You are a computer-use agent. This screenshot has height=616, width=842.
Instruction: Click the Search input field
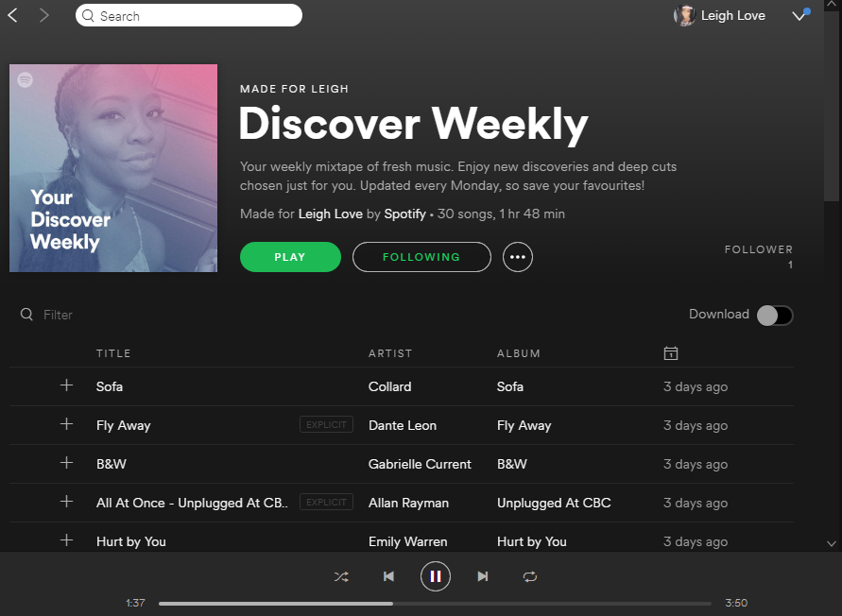click(x=189, y=15)
